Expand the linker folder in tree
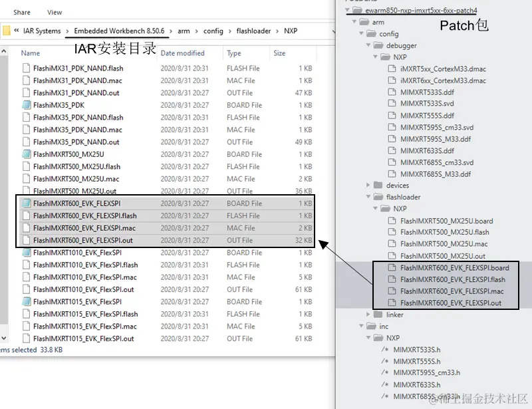The width and height of the screenshot is (532, 409). pos(368,315)
